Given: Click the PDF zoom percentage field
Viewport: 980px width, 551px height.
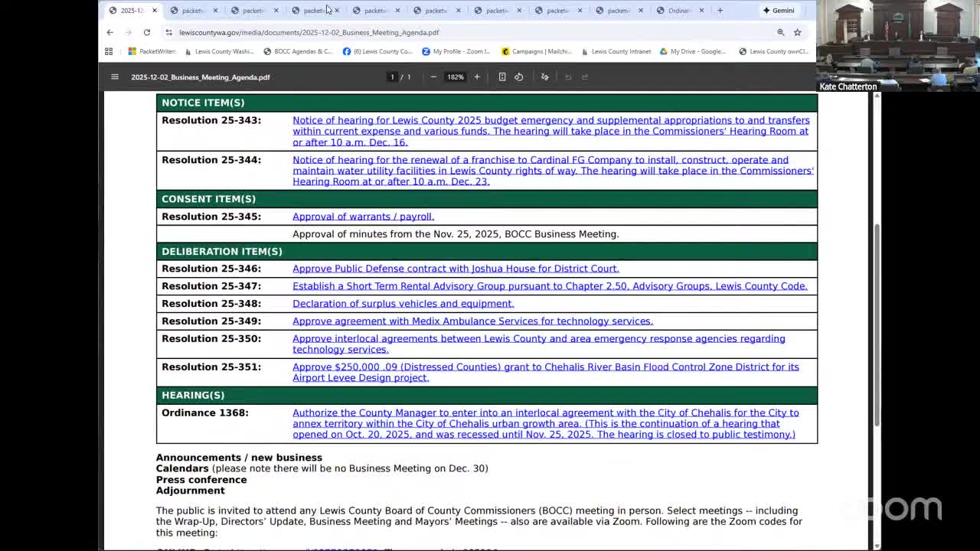Looking at the screenshot, I should pyautogui.click(x=456, y=77).
